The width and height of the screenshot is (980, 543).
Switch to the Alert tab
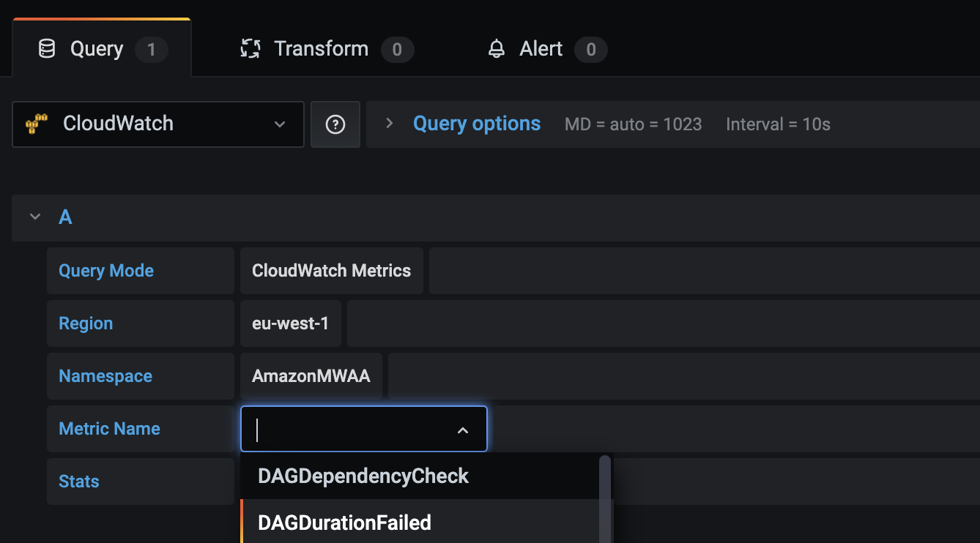(547, 49)
